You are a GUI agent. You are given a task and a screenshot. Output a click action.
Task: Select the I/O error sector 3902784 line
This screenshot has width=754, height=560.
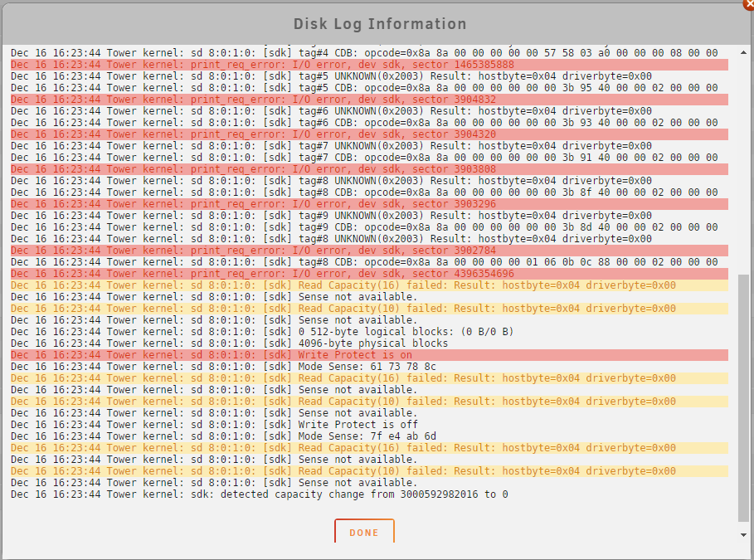click(369, 251)
